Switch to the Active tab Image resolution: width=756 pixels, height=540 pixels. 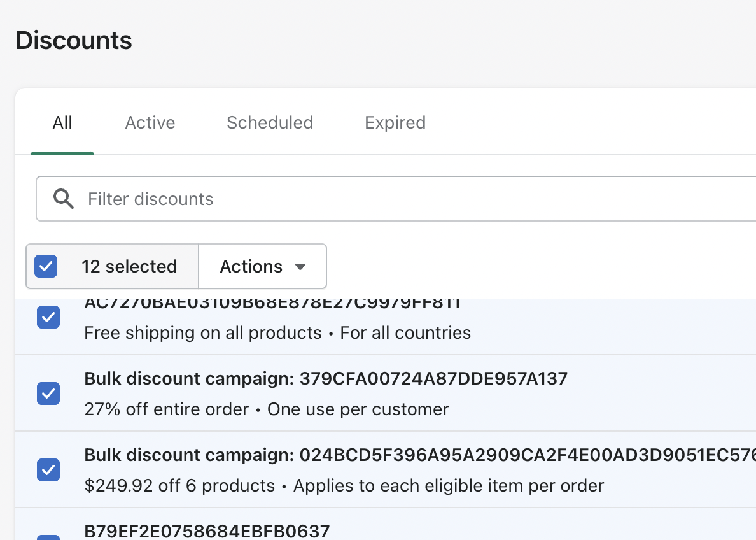pyautogui.click(x=150, y=122)
